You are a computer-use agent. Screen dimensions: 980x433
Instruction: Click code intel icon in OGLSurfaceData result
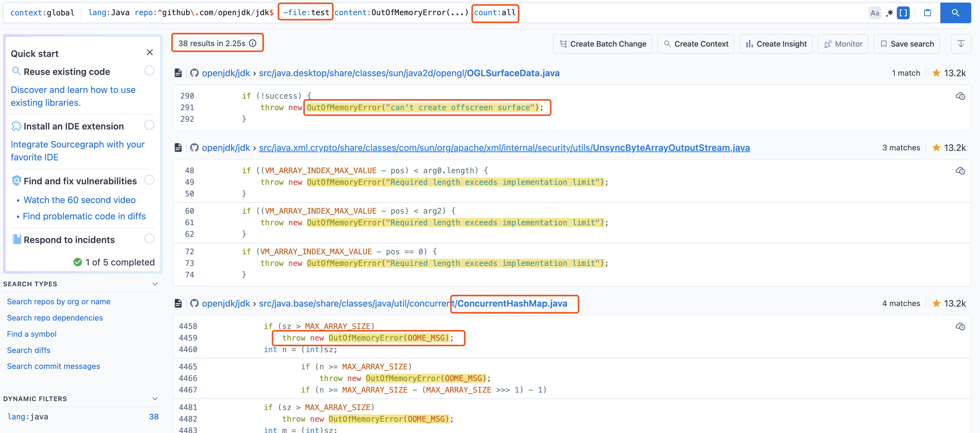(x=960, y=96)
